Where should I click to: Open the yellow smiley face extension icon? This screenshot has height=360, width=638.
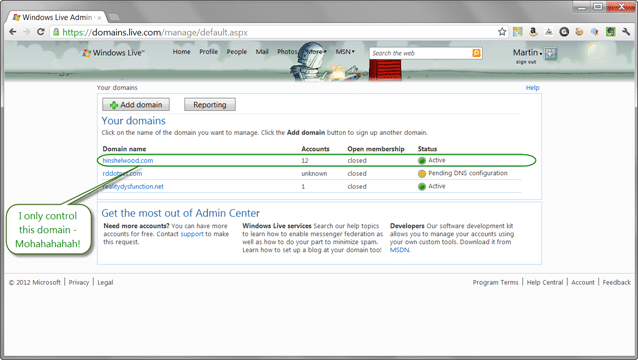pyautogui.click(x=579, y=32)
